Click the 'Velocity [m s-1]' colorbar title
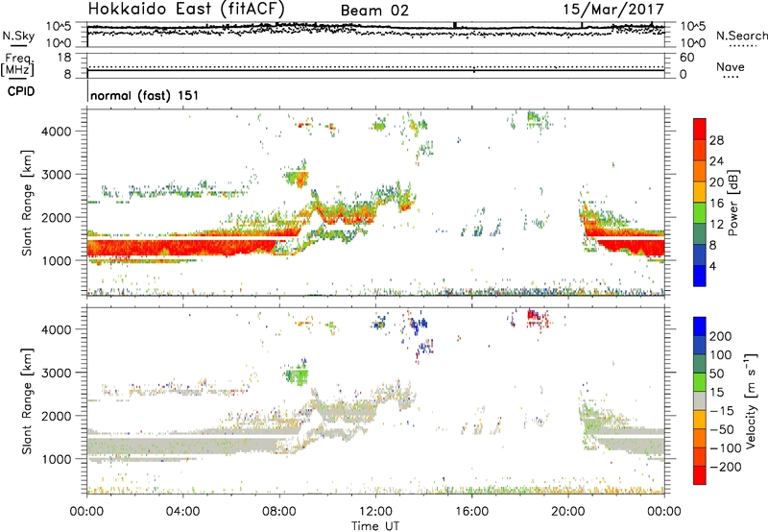The width and height of the screenshot is (768, 532). [x=751, y=401]
